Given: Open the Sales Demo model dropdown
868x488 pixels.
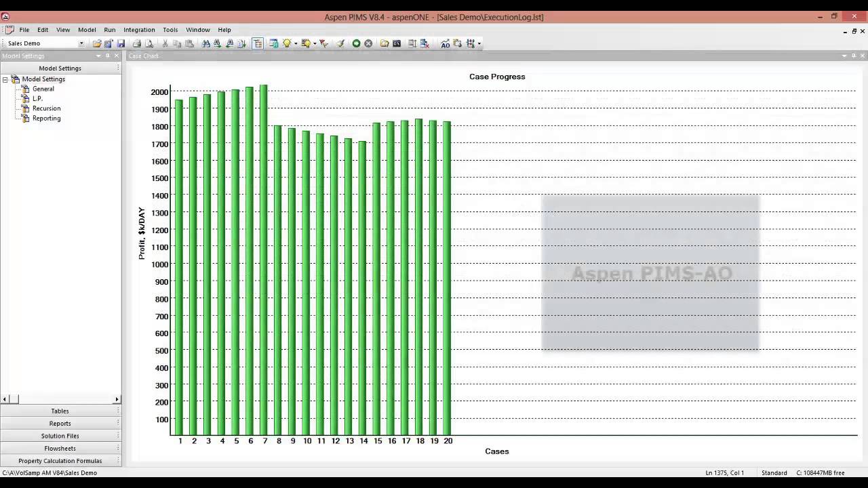Looking at the screenshot, I should (81, 43).
